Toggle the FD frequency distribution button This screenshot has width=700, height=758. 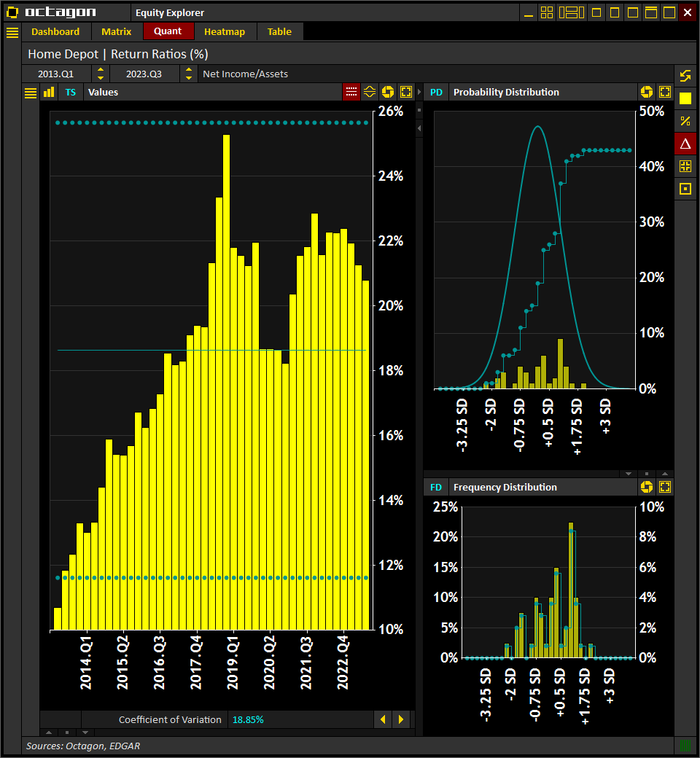(x=436, y=488)
